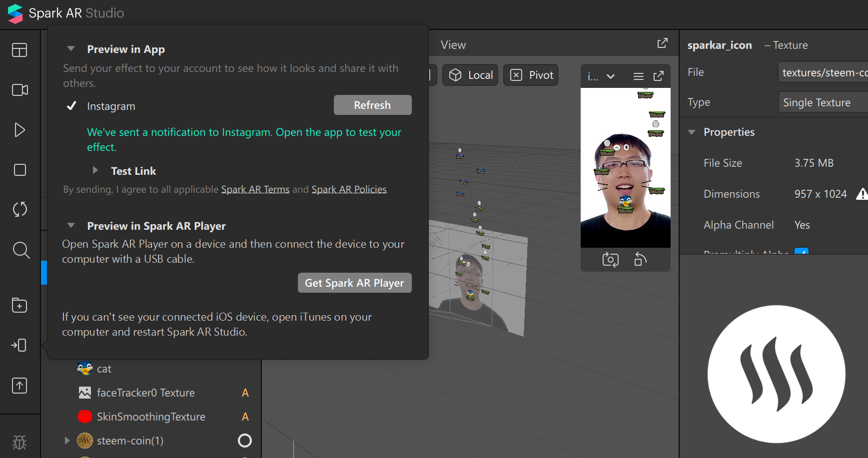Screen dimensions: 868x458
Task: Select the faceTracker0 Texture row
Action: [x=151, y=393]
